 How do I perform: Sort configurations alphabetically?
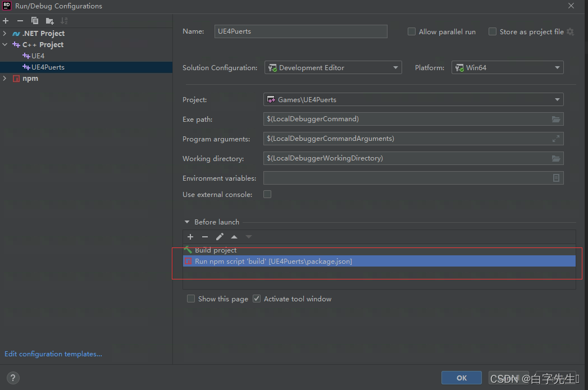pos(64,21)
